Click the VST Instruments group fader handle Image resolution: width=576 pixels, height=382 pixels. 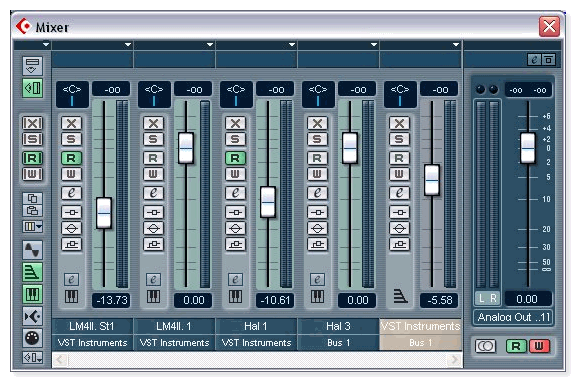(x=432, y=180)
